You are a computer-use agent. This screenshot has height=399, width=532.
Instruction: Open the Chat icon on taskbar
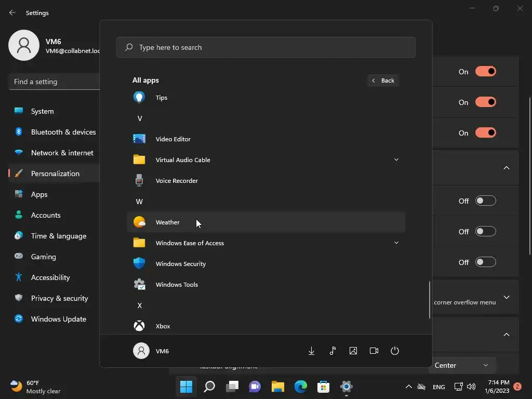pyautogui.click(x=255, y=387)
